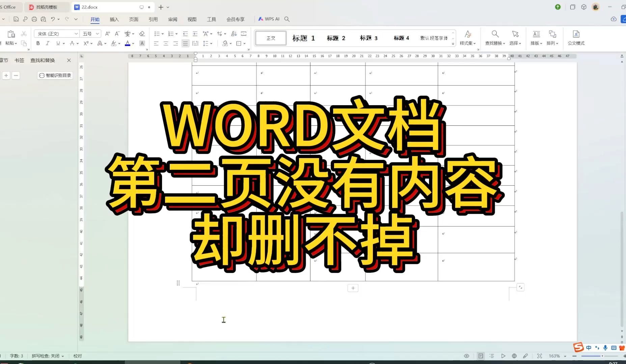Select the italic formatting icon
Image resolution: width=626 pixels, height=364 pixels.
[x=48, y=43]
